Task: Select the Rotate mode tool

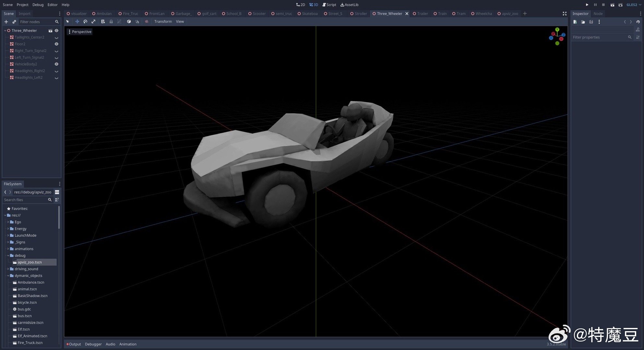Action: tap(85, 22)
